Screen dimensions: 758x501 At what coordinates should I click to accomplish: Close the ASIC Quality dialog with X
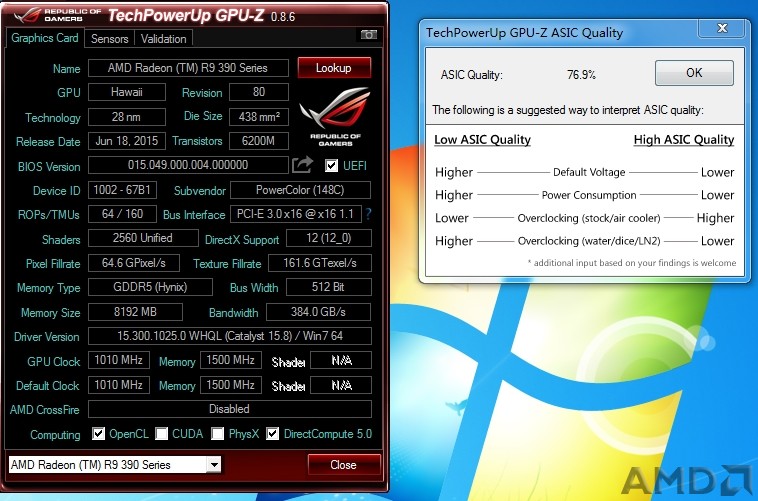pos(723,28)
